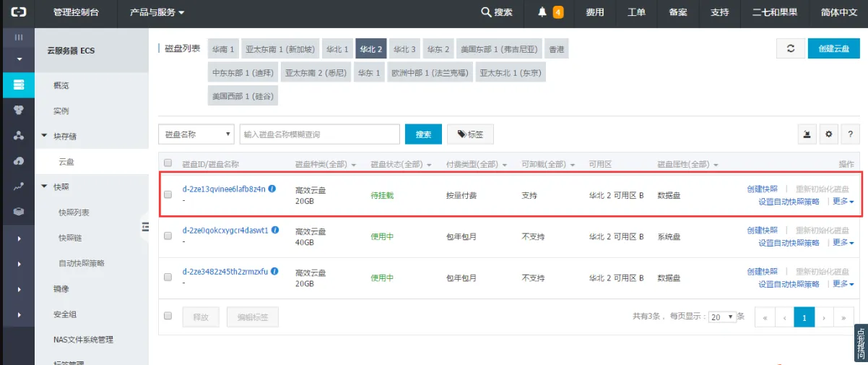Open 自动快照策略 in the left menu
Viewport: 868px width, 365px height.
point(82,263)
